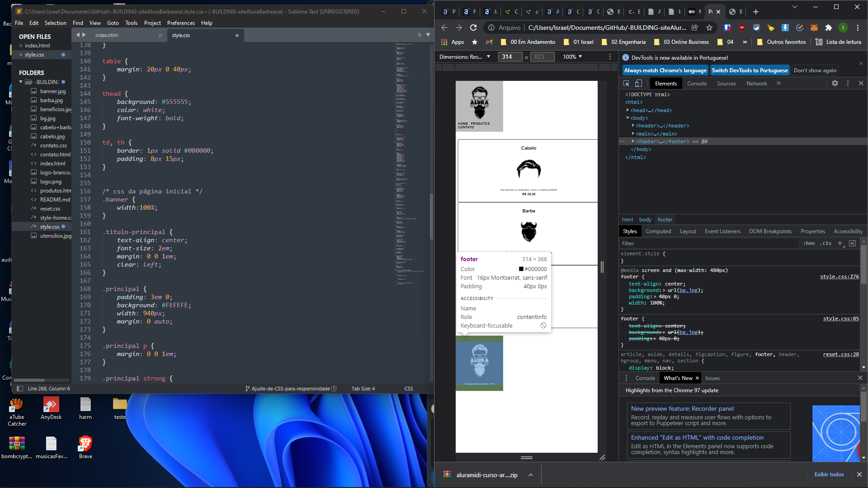Add a new style rule plus icon

click(840, 244)
